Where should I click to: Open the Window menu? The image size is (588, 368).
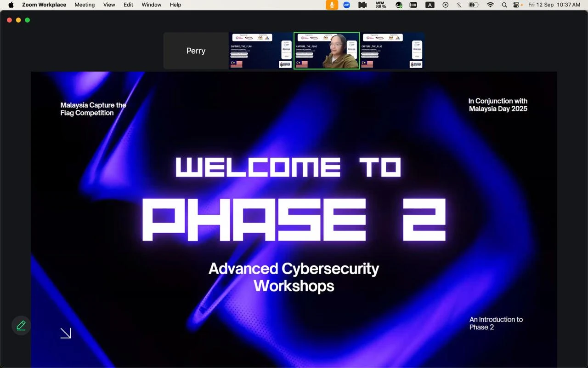(152, 5)
